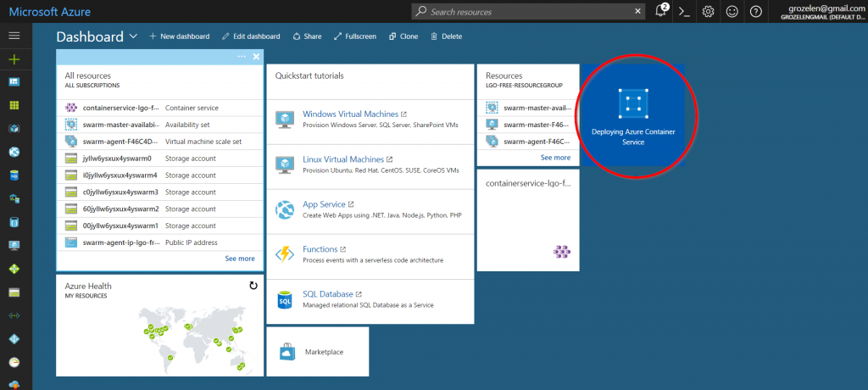Click the feedback smiley icon
The height and width of the screenshot is (390, 868).
tap(732, 12)
